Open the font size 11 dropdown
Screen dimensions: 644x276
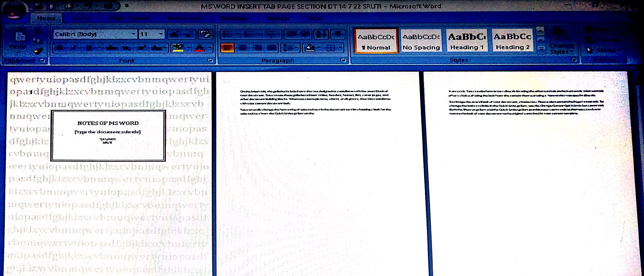tap(161, 34)
